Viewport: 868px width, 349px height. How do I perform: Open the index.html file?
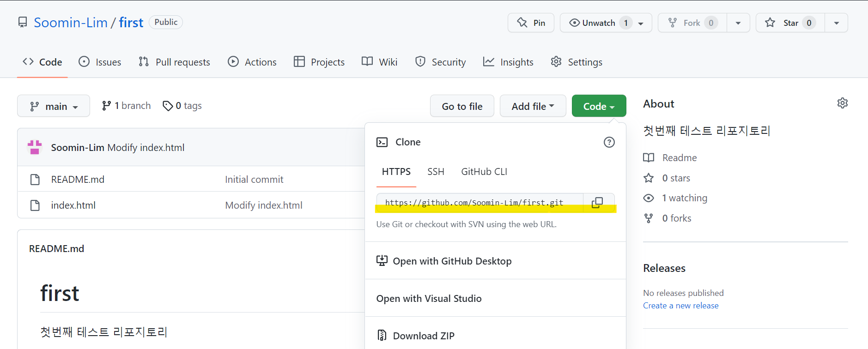click(73, 205)
